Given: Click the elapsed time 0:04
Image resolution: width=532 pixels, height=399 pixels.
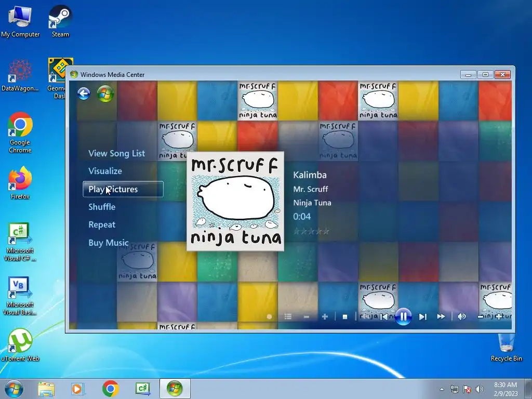Looking at the screenshot, I should 302,217.
